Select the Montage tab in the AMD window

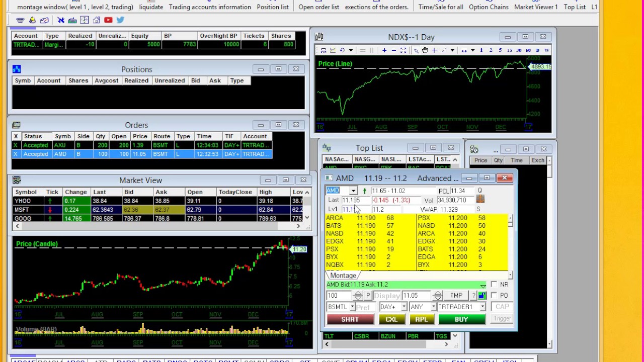click(343, 276)
